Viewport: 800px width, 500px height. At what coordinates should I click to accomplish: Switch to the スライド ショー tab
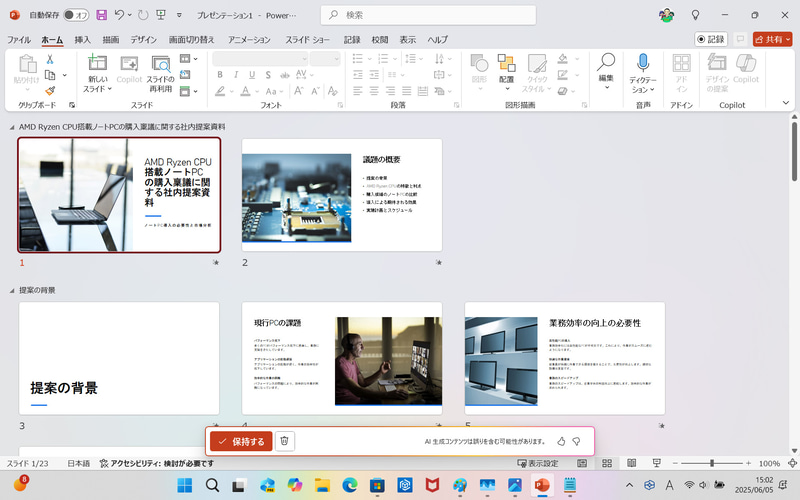[307, 40]
